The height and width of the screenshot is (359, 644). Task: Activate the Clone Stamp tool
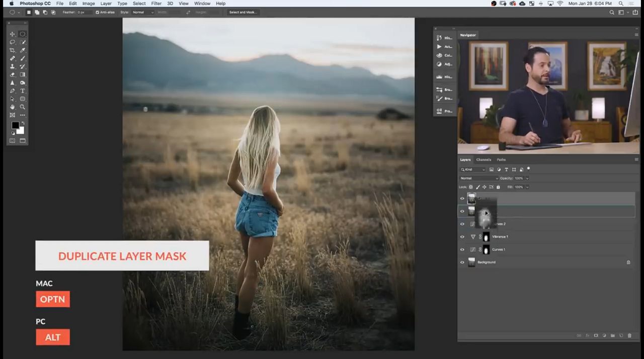13,66
